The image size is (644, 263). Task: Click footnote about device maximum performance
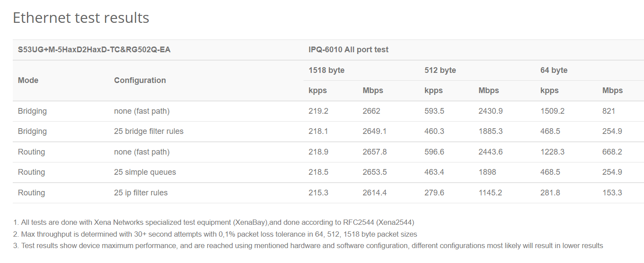coord(308,245)
